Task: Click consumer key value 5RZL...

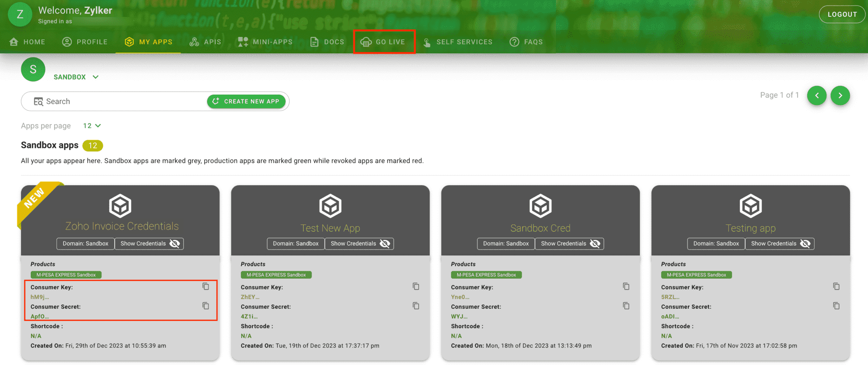Action: pos(671,297)
